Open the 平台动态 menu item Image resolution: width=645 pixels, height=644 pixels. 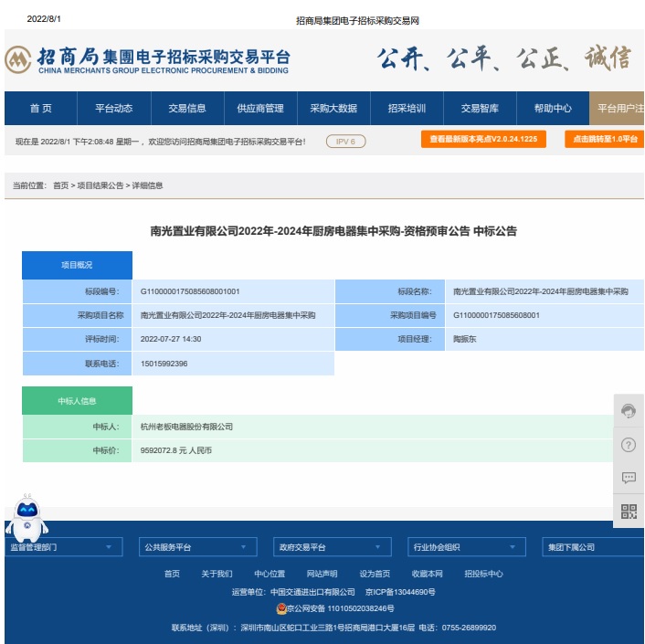pos(114,108)
